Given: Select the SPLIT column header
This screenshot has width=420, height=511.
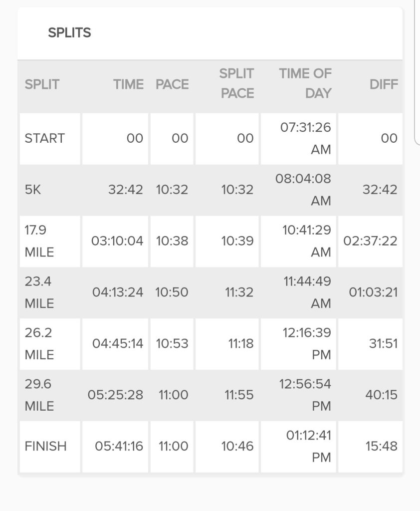Looking at the screenshot, I should coord(42,84).
